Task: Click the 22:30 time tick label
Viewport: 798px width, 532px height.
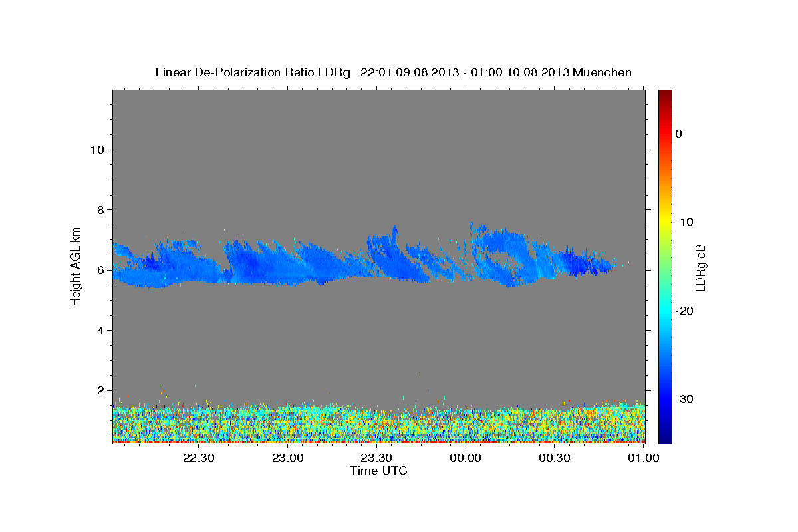Action: click(199, 458)
